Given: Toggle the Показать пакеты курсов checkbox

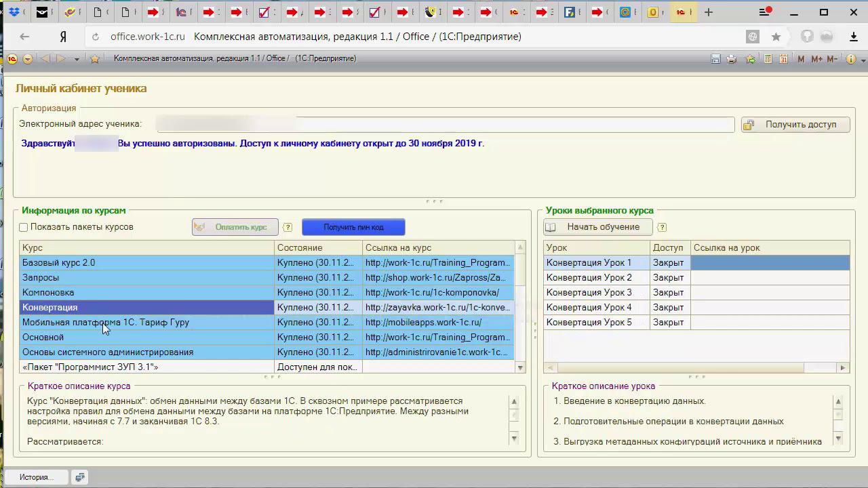Looking at the screenshot, I should click(x=24, y=227).
